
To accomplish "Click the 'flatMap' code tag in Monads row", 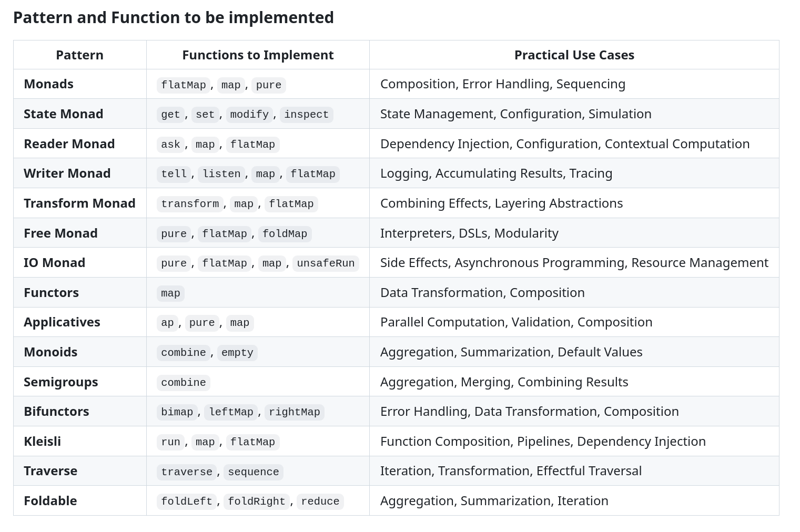I will pyautogui.click(x=184, y=85).
